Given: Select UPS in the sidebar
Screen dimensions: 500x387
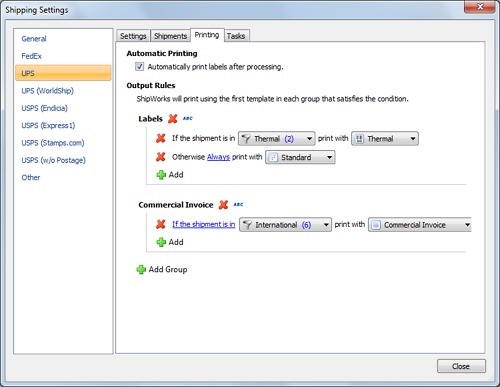Looking at the screenshot, I should coord(63,73).
